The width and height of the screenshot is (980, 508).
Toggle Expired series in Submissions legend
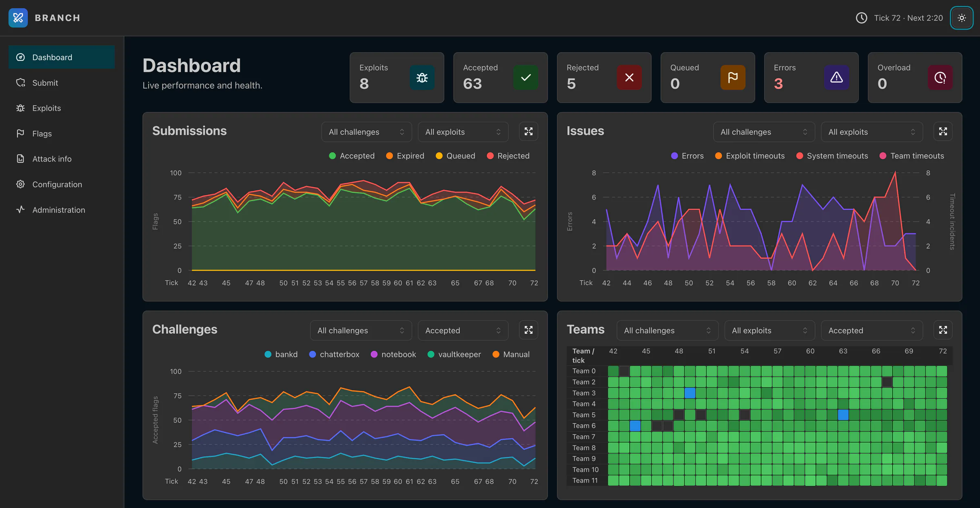(x=405, y=156)
